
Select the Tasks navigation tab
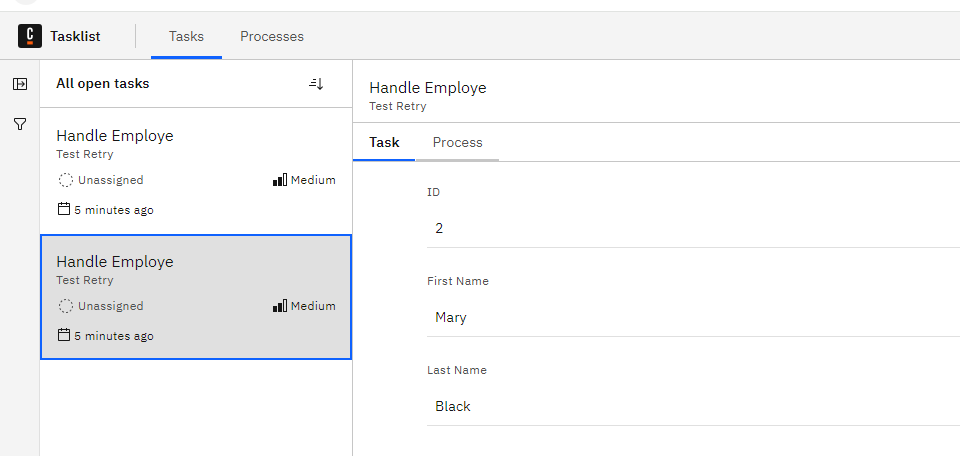[x=186, y=37]
